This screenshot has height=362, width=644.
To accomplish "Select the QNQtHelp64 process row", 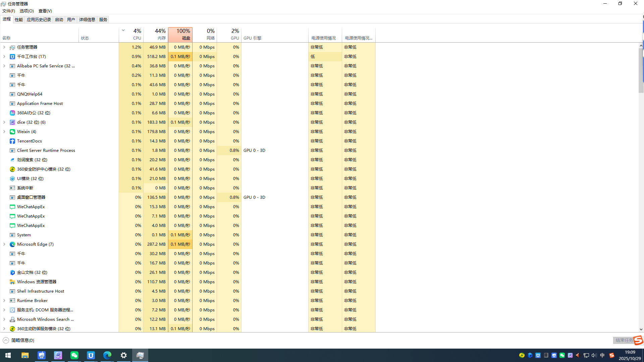I will click(x=188, y=94).
